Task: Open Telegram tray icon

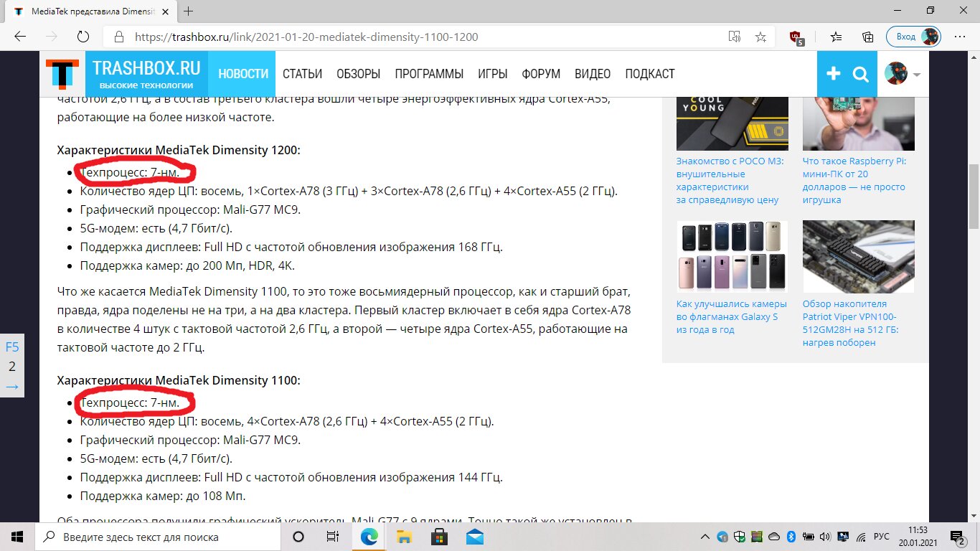Action: point(722,537)
